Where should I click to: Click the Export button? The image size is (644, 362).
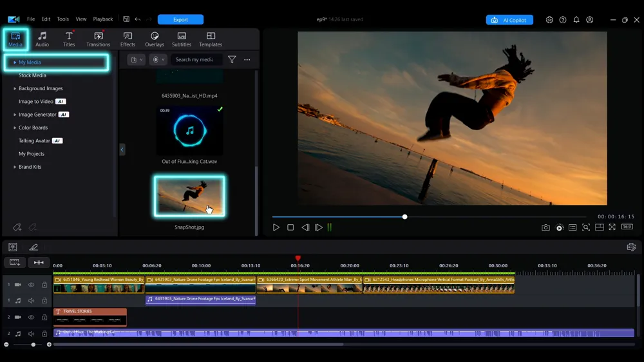[x=180, y=19]
